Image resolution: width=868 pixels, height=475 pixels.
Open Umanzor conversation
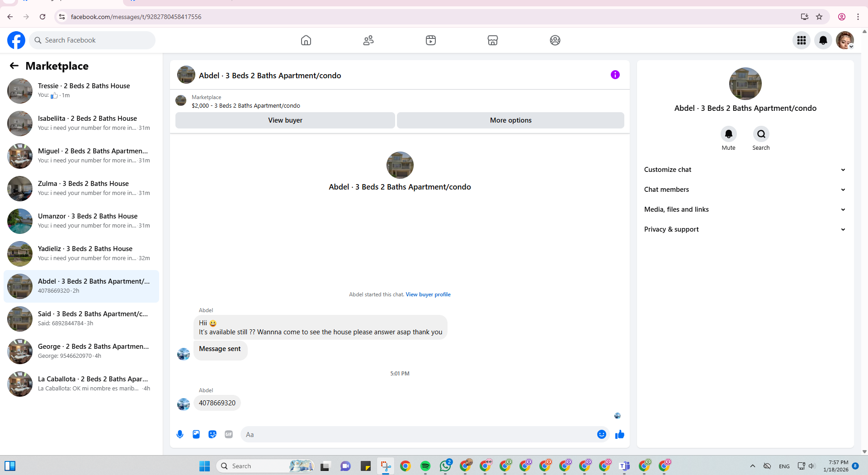[x=81, y=221]
